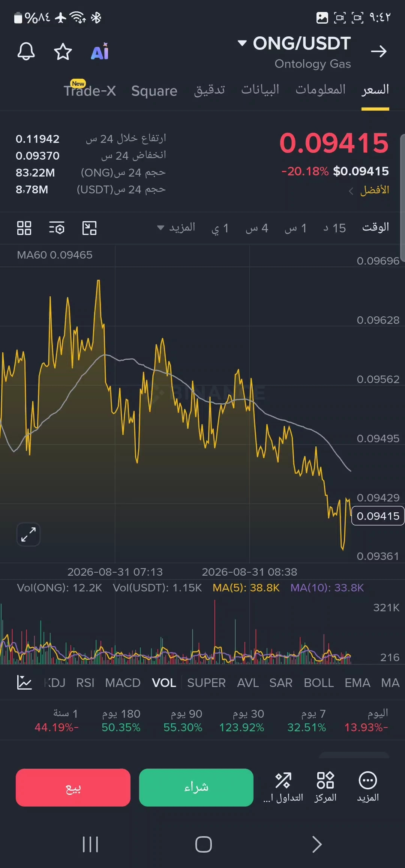The height and width of the screenshot is (868, 405).
Task: Open the المركز hub icon
Action: (325, 787)
